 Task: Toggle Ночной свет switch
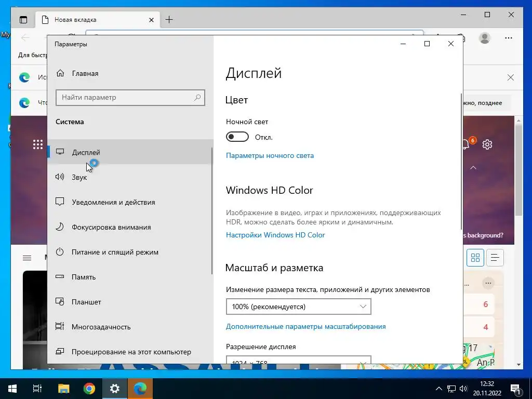[x=237, y=137]
